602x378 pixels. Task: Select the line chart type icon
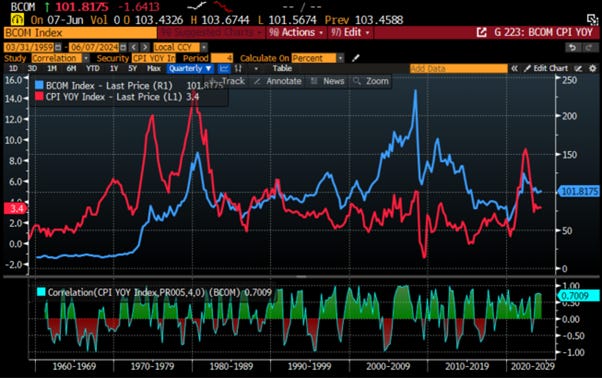pyautogui.click(x=224, y=69)
